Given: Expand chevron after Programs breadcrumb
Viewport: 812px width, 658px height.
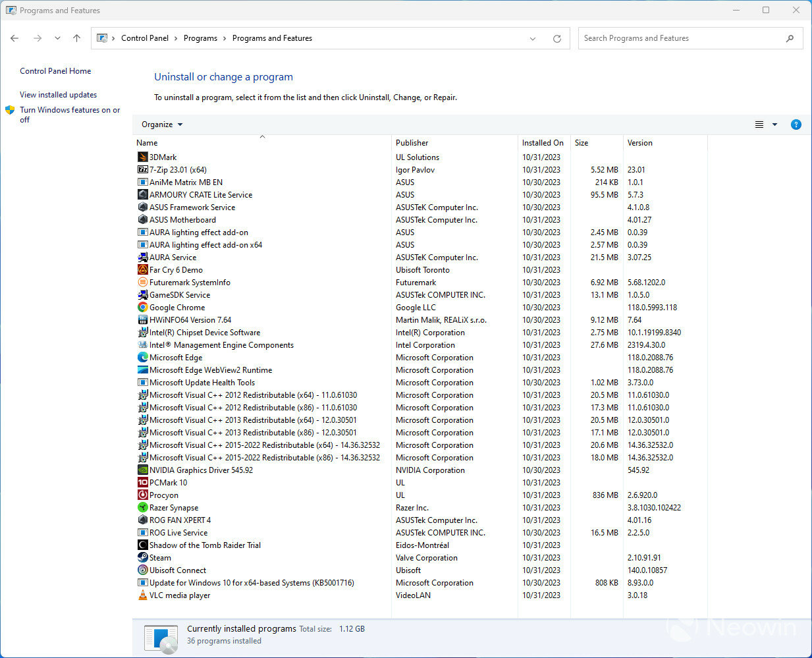Looking at the screenshot, I should pos(225,38).
